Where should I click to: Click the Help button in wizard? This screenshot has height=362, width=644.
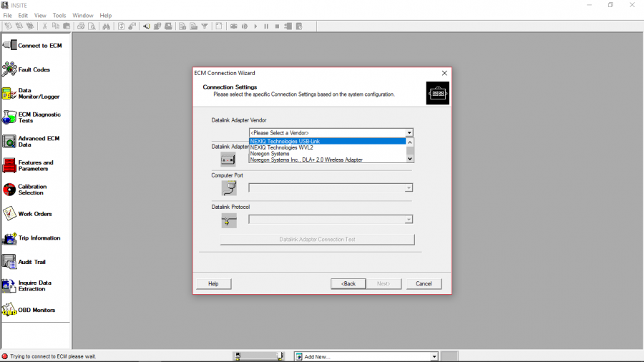pos(213,284)
